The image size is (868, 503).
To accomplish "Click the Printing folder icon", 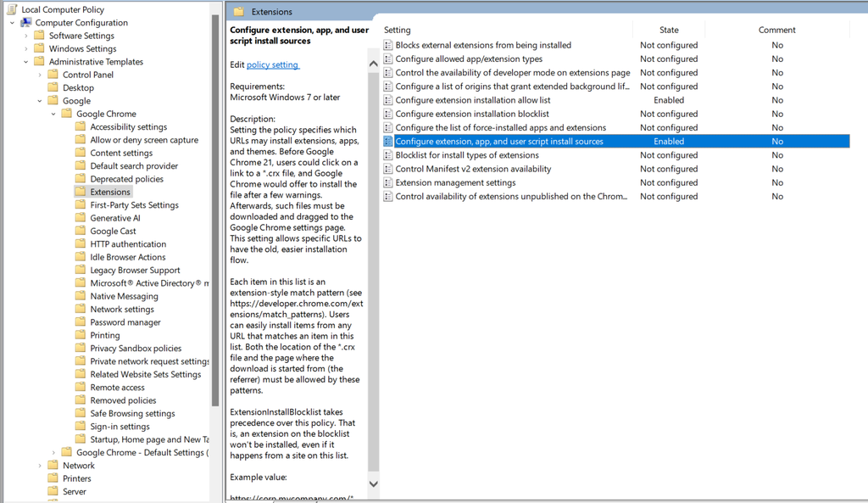I will (x=81, y=334).
